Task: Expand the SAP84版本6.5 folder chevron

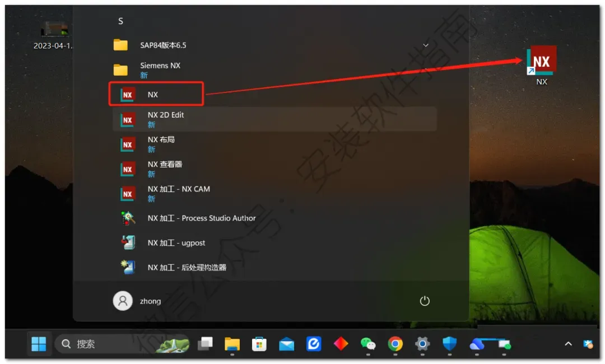Action: (x=426, y=45)
